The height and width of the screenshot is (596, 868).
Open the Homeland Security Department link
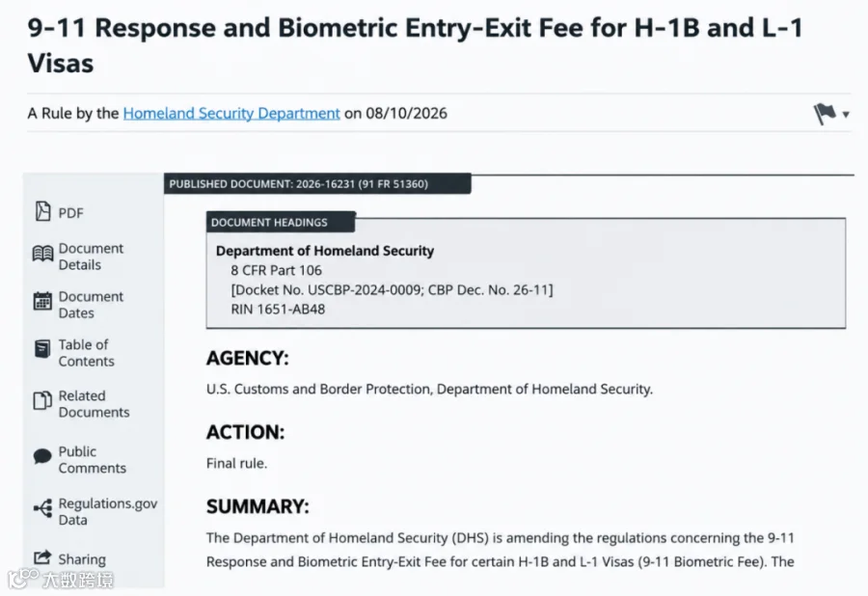click(x=231, y=114)
